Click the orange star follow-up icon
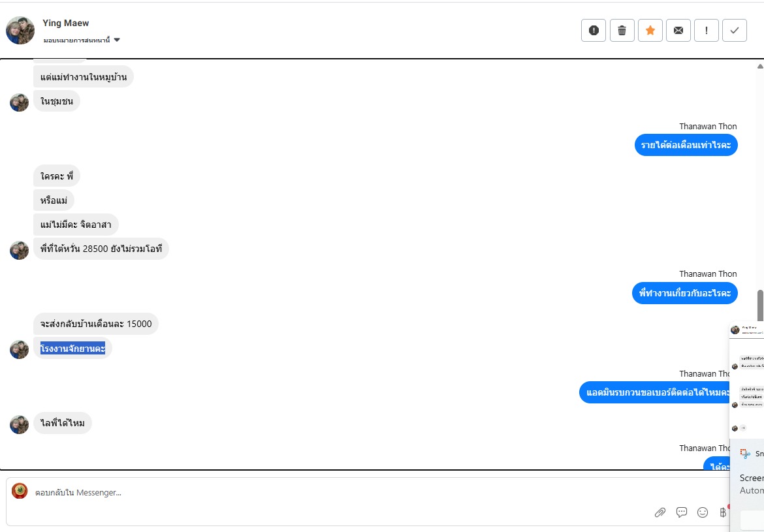764x532 pixels. pos(650,31)
